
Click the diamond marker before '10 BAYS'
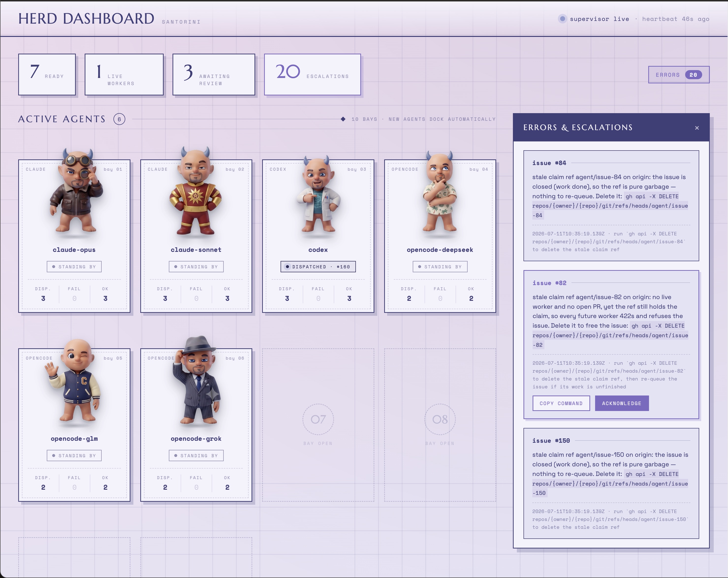click(x=343, y=119)
